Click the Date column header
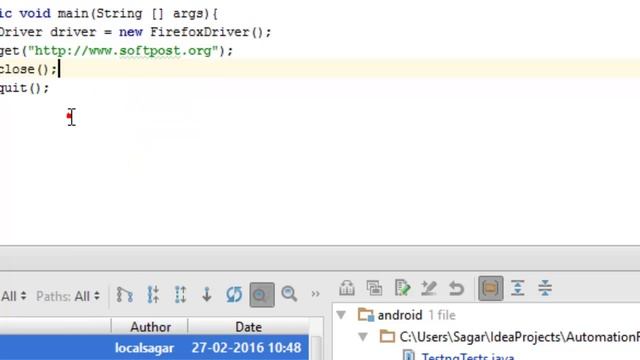Screen dimensions: 640x360 pyautogui.click(x=249, y=327)
